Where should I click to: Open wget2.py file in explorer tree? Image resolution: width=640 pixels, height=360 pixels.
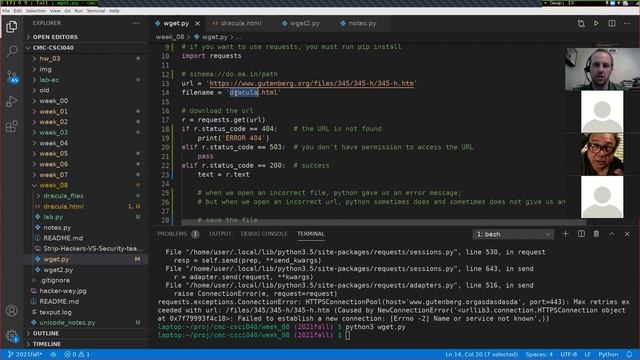[x=58, y=270]
